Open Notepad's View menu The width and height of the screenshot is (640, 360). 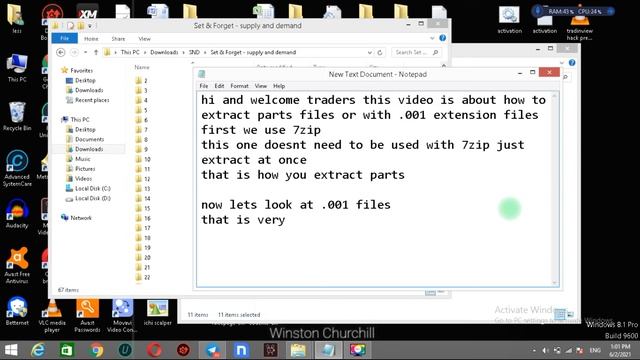point(260,86)
